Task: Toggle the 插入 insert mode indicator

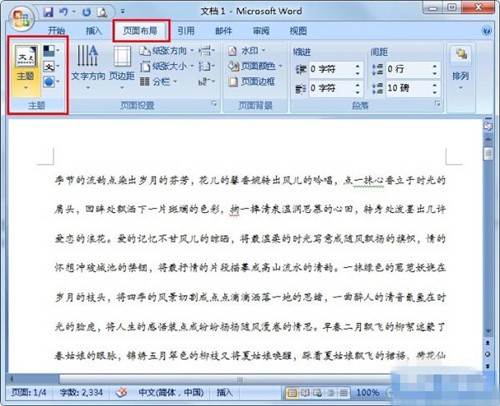Action: pos(224,392)
